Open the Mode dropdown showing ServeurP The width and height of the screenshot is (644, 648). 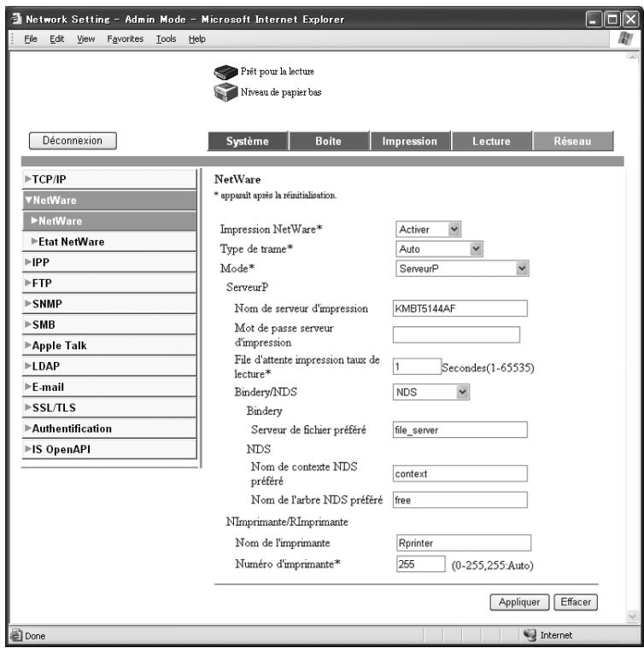pos(462,269)
